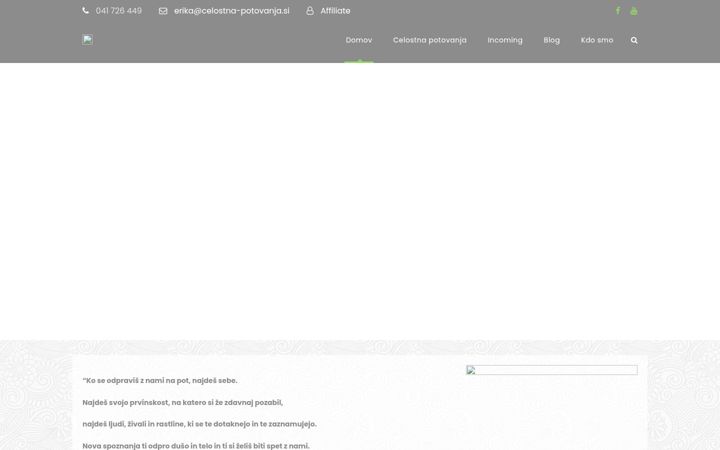
Task: Click the phone handset icon
Action: tap(85, 11)
